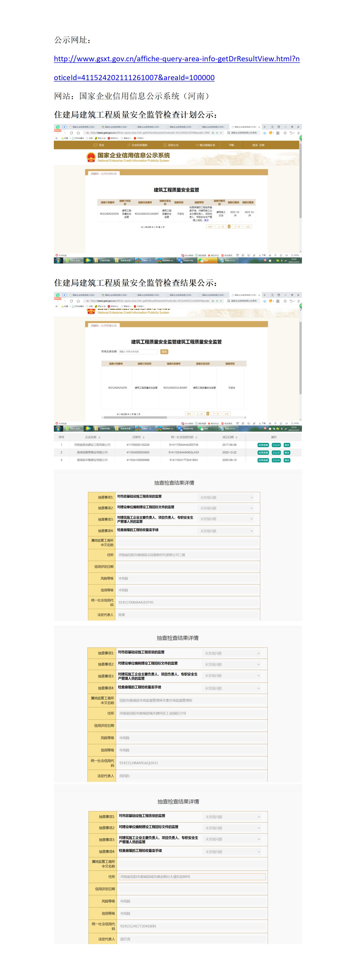The image size is (356, 980).
Task: Open the 企业信息填报 nav item
Action: tap(137, 145)
